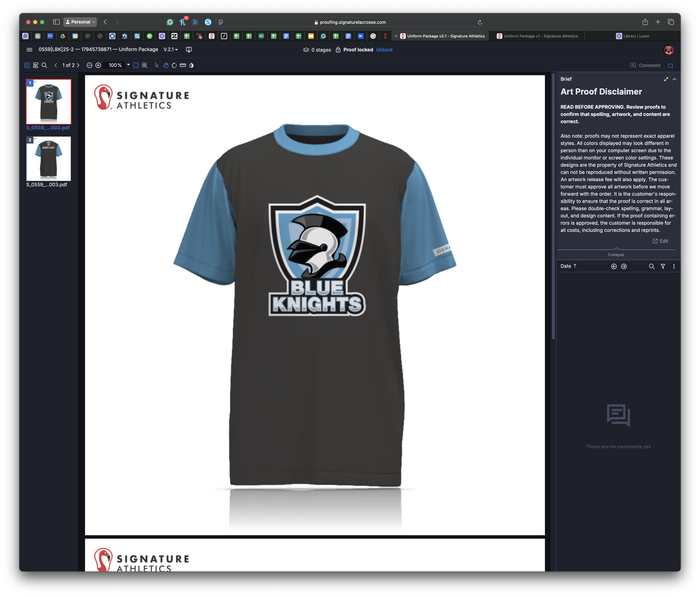
Task: Open the V.2.1 version dropdown
Action: coord(171,49)
